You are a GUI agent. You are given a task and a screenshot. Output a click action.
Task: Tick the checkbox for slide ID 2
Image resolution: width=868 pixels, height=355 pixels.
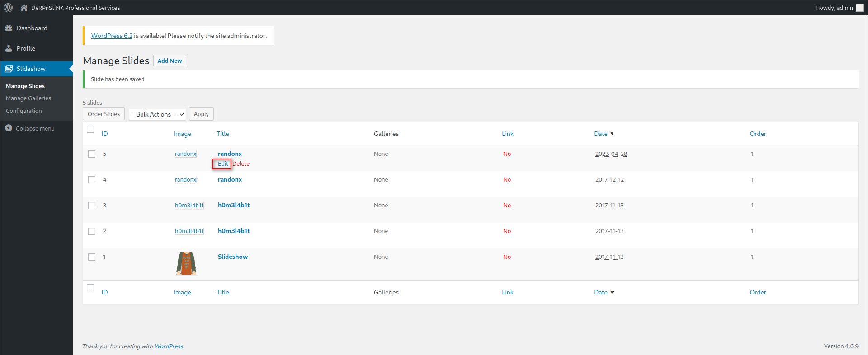pos(92,231)
